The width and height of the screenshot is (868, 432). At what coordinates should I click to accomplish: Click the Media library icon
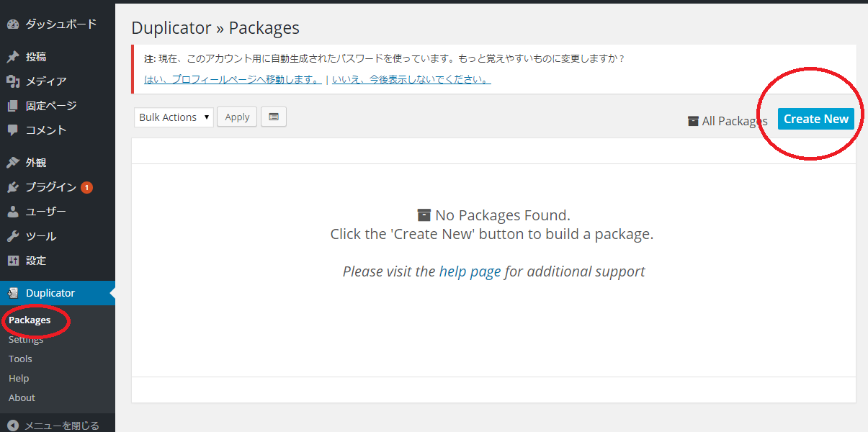(x=12, y=81)
